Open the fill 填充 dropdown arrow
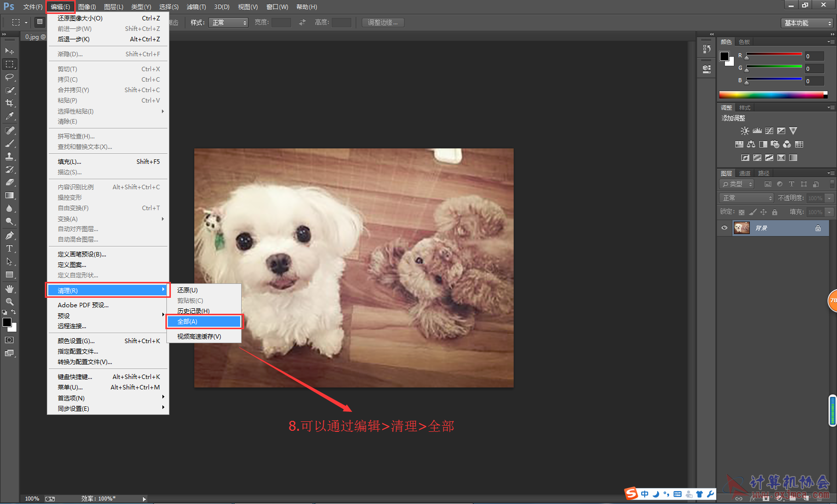The width and height of the screenshot is (837, 504). tap(830, 212)
